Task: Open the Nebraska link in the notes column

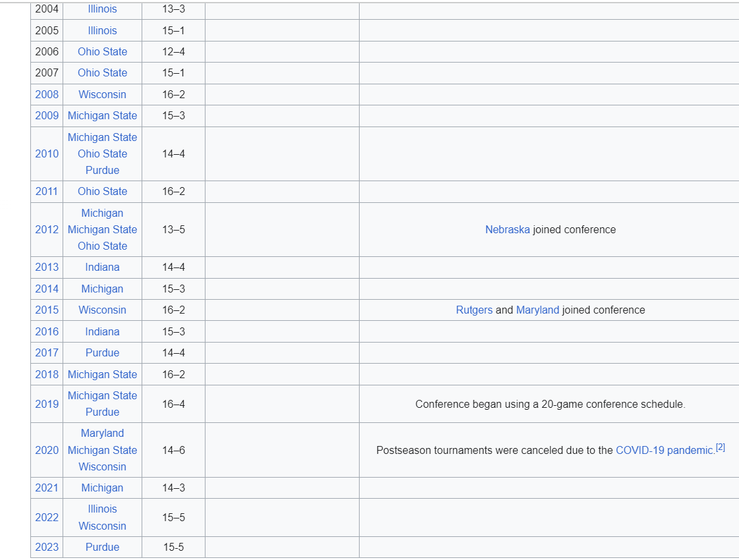Action: pyautogui.click(x=507, y=230)
